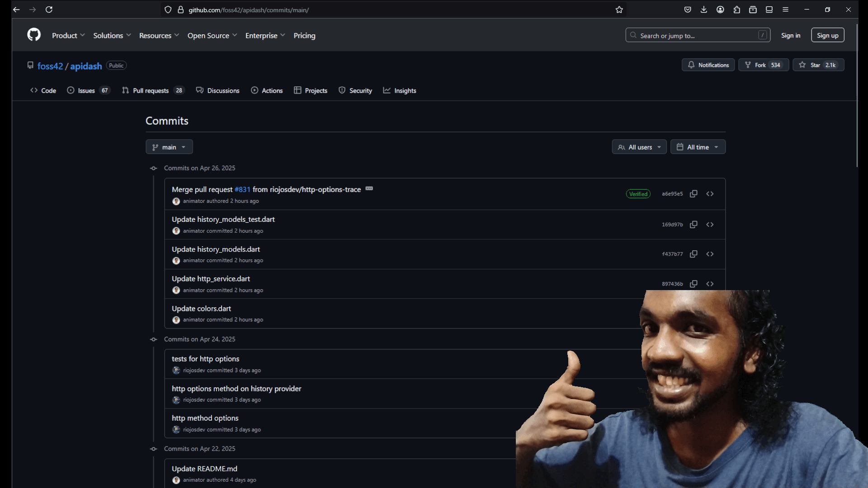Screen dimensions: 868x488
Task: Open the All users filter dropdown
Action: click(639, 147)
